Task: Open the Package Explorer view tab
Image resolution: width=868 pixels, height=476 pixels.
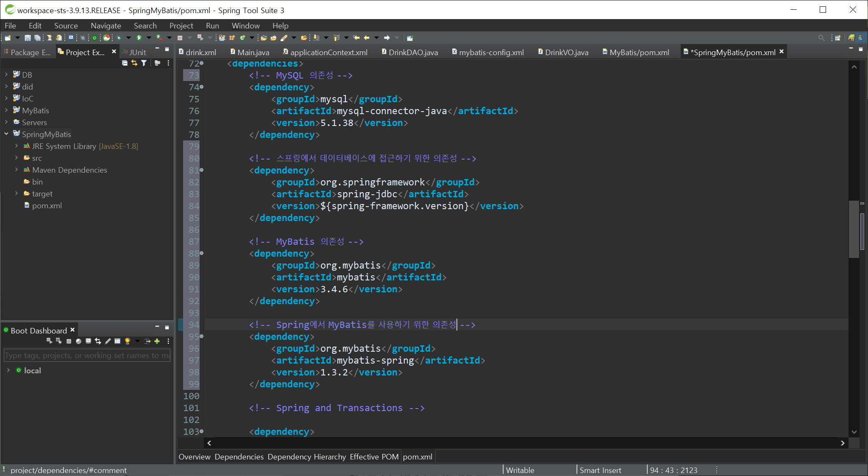Action: [27, 52]
